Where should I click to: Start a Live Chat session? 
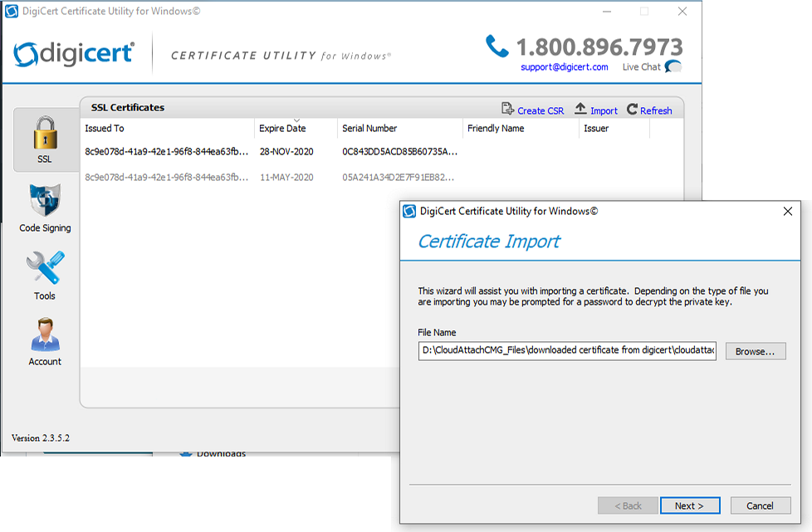tap(641, 66)
